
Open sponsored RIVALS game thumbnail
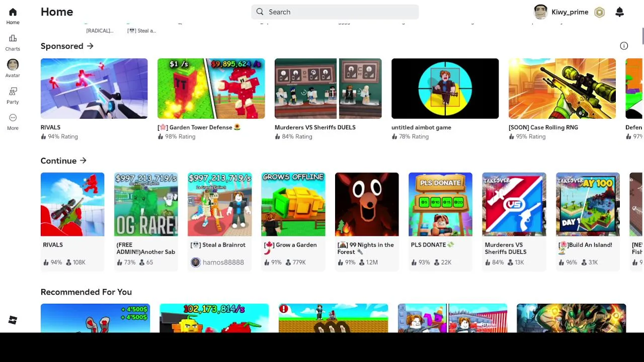(x=94, y=88)
